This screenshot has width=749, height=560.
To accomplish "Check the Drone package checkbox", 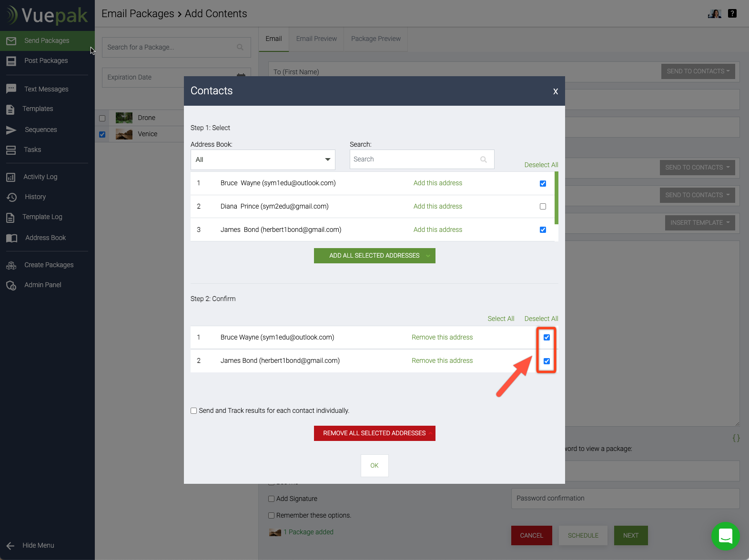I will tap(102, 118).
